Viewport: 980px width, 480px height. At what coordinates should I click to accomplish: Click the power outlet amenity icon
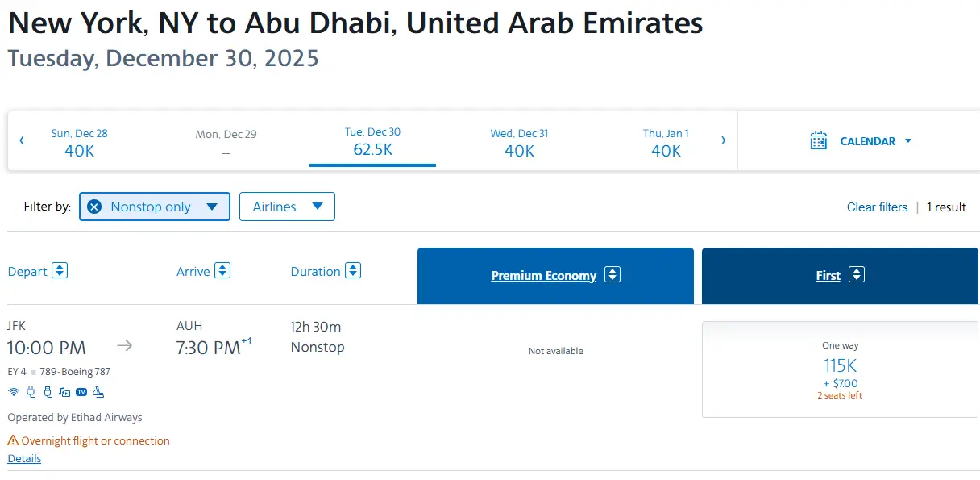pyautogui.click(x=31, y=393)
